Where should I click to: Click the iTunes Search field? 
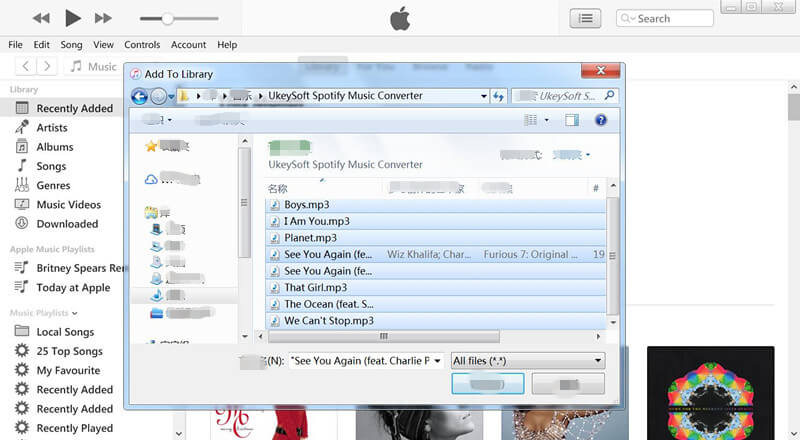tap(664, 18)
